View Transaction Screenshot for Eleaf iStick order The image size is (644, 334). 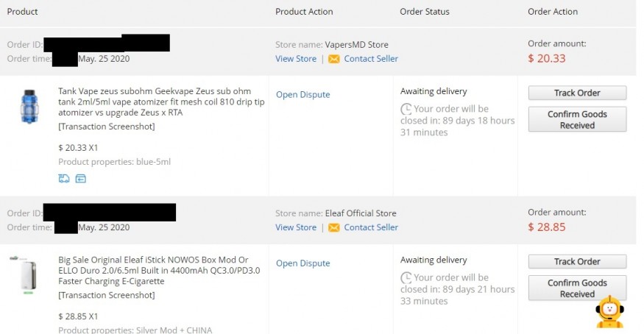pos(107,295)
